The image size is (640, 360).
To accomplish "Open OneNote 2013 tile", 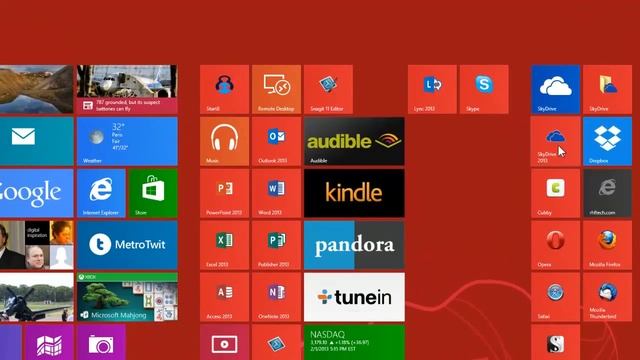I will click(x=276, y=297).
